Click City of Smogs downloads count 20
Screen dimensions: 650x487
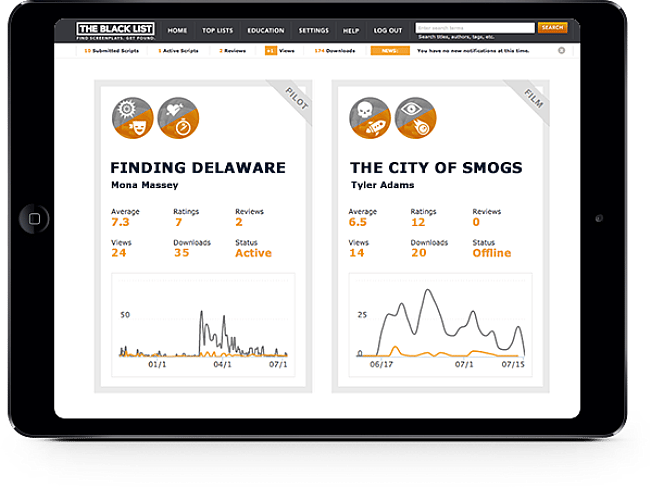419,253
